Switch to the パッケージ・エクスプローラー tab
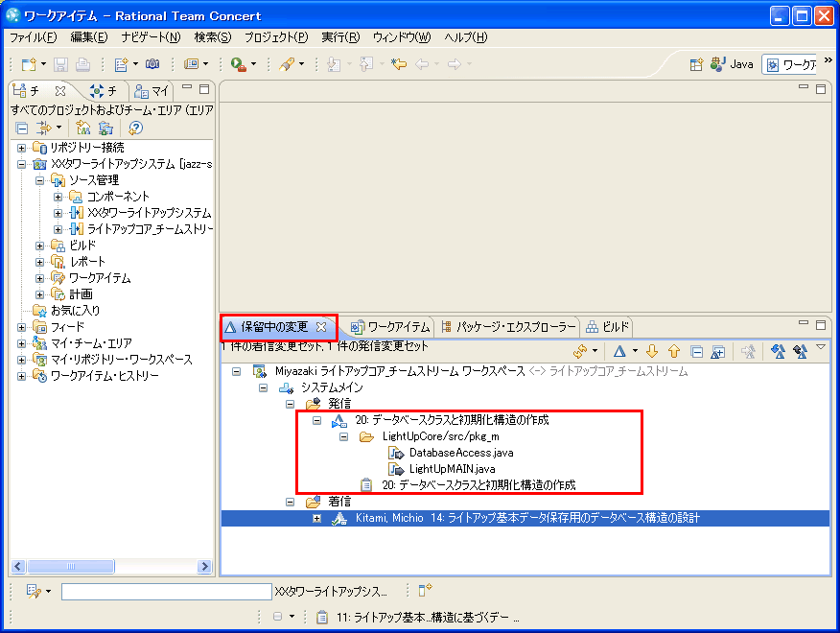This screenshot has height=633, width=840. coord(509,327)
